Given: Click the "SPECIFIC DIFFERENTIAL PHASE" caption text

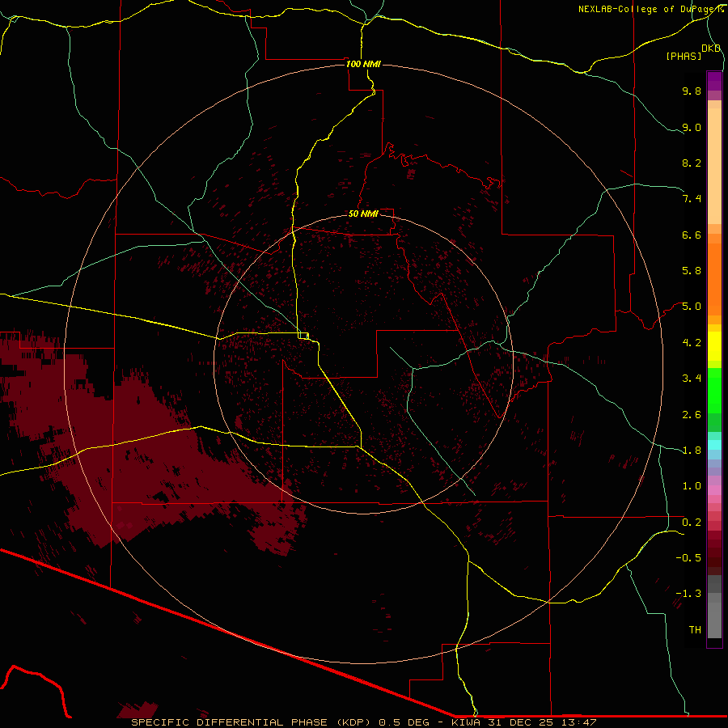Looking at the screenshot, I should pyautogui.click(x=230, y=722).
